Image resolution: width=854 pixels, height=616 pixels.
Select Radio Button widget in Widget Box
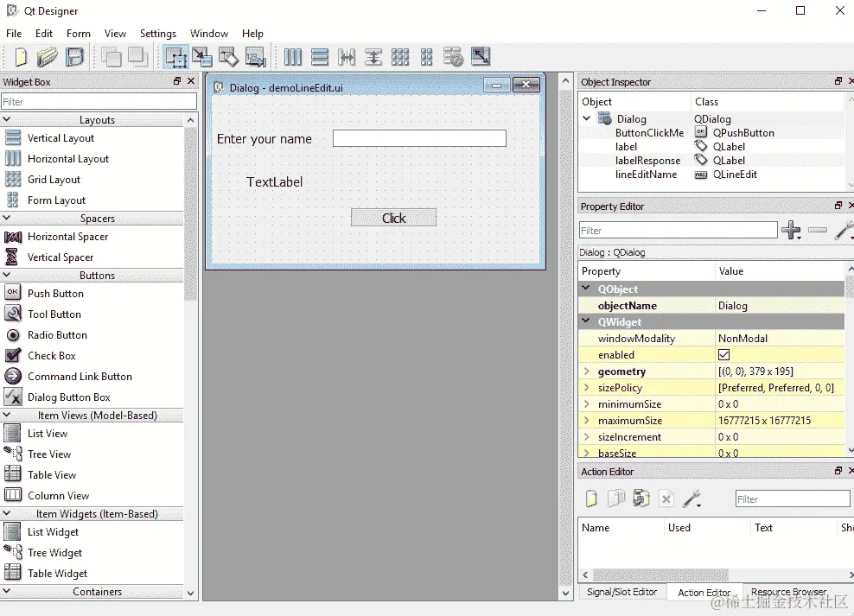[x=57, y=334]
